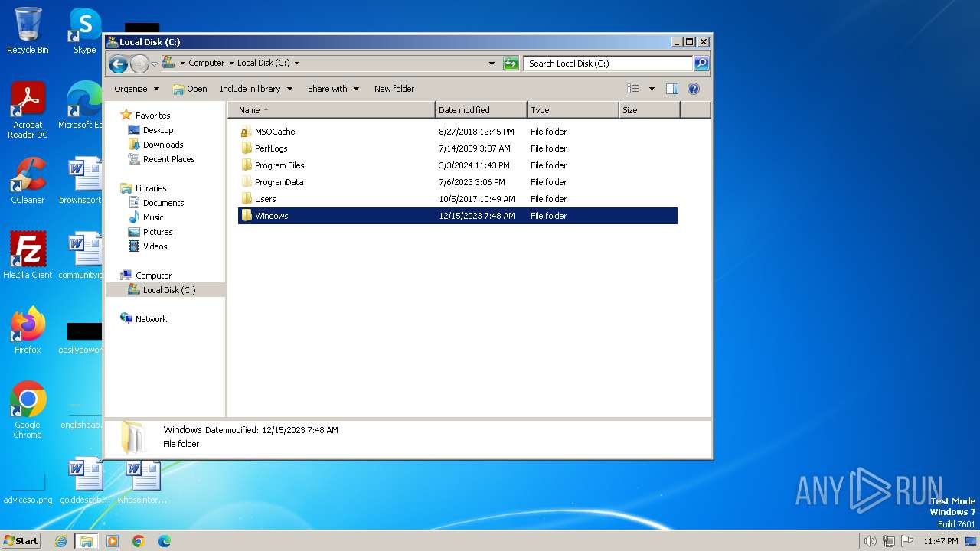Click the Open toolbar button
The width and height of the screenshot is (980, 551).
(x=190, y=89)
